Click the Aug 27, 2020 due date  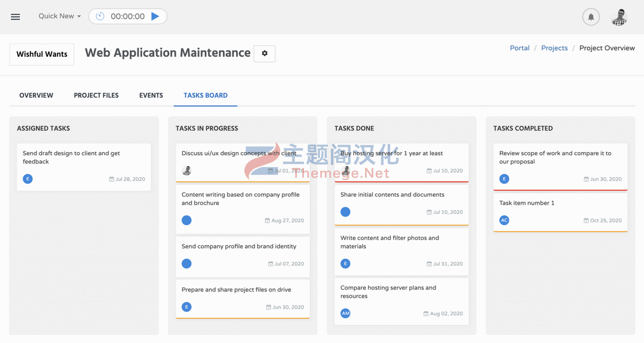288,220
